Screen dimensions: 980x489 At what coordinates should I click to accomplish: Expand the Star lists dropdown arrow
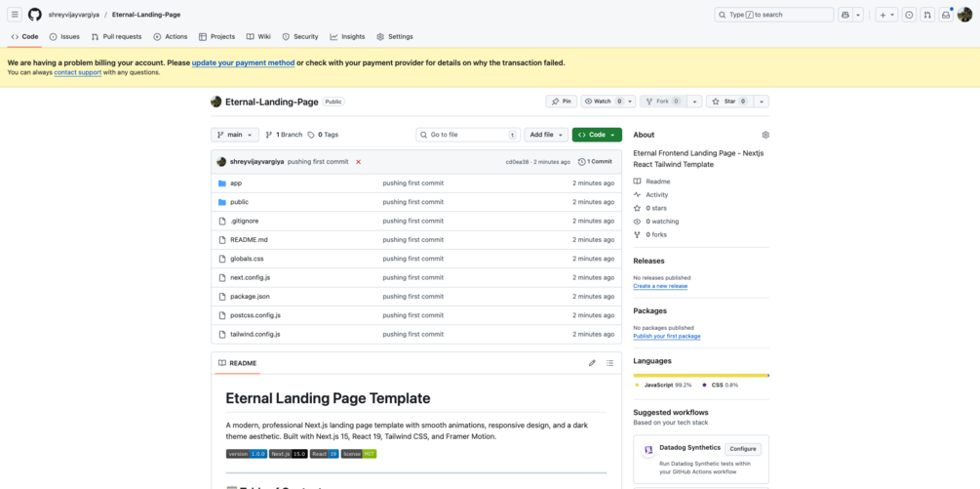coord(762,102)
